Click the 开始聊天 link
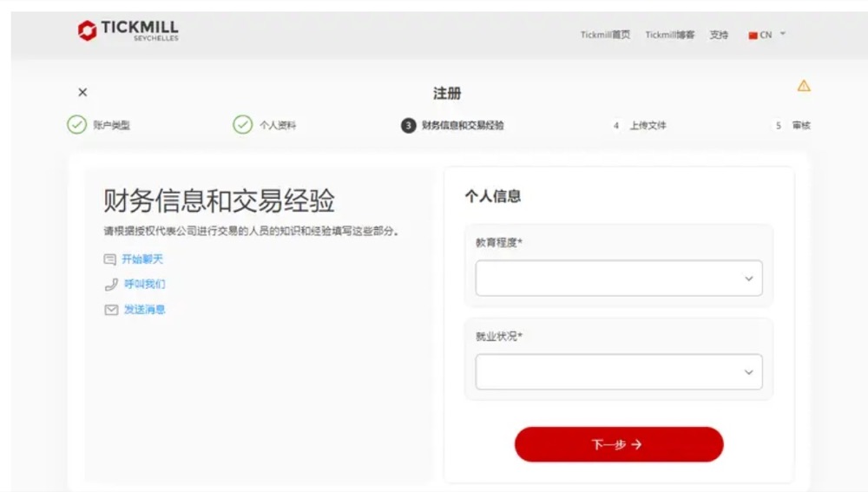868x492 pixels. click(x=142, y=259)
